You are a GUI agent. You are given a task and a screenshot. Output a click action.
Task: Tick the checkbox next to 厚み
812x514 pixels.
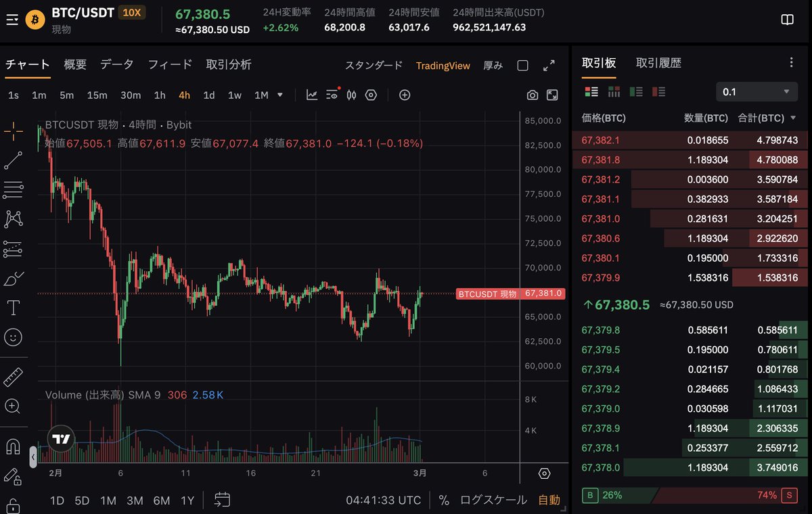pos(522,66)
